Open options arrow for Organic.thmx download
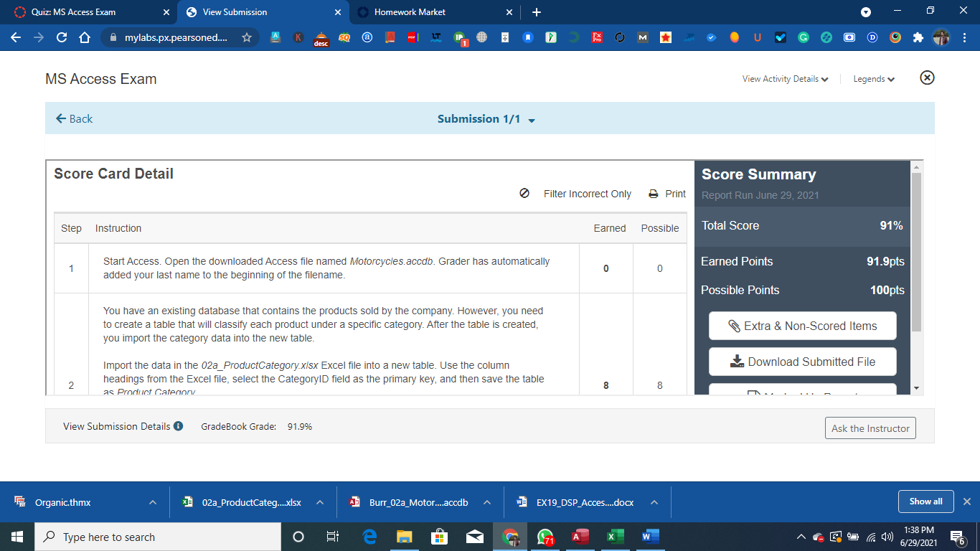Image resolution: width=980 pixels, height=551 pixels. [x=153, y=502]
